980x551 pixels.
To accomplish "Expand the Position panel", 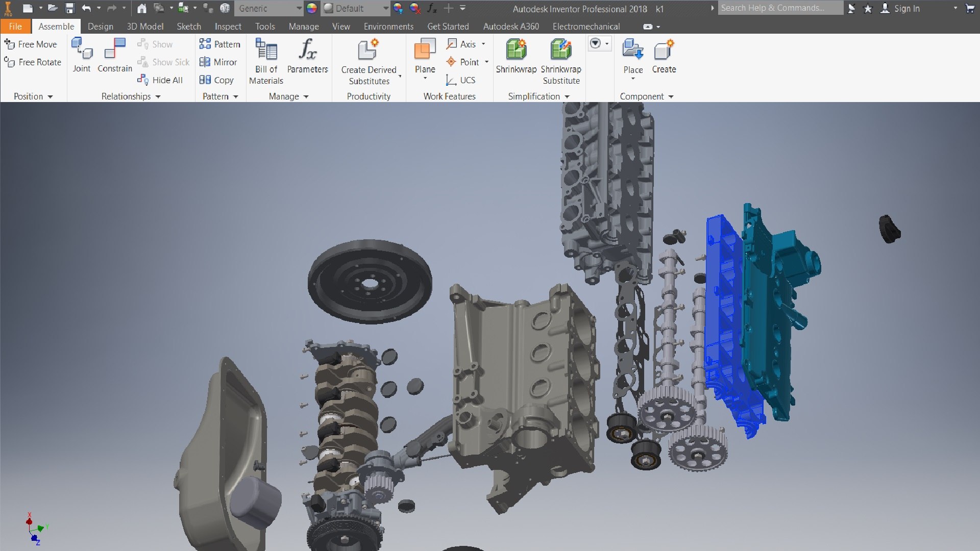I will pyautogui.click(x=33, y=96).
